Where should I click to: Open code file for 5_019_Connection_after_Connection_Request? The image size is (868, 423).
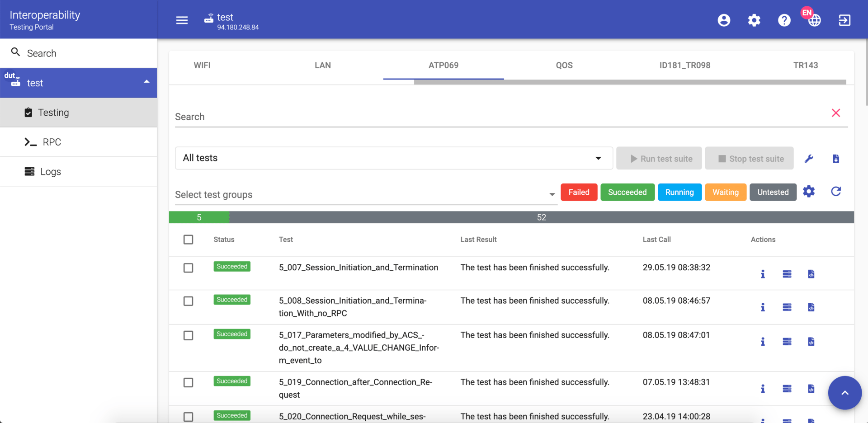pyautogui.click(x=811, y=389)
